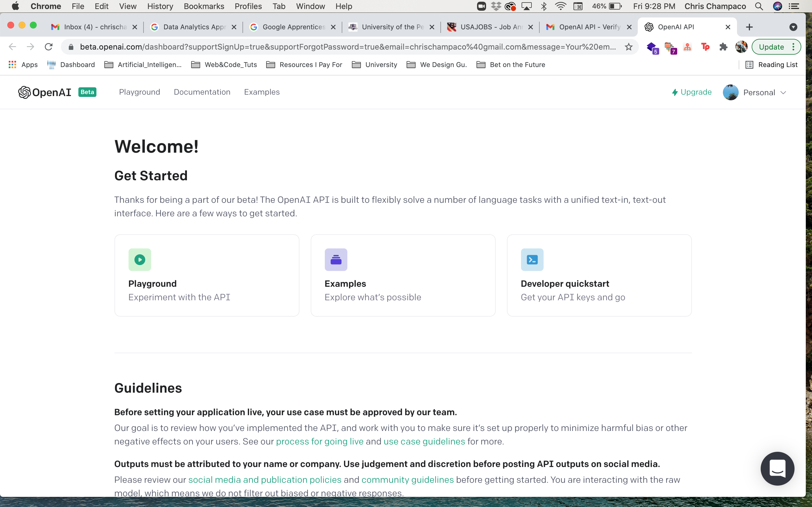Click the Personal account avatar icon
Image resolution: width=812 pixels, height=507 pixels.
click(x=731, y=92)
